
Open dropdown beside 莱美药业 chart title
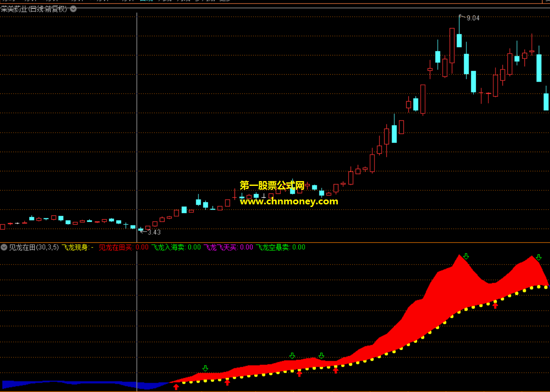coord(73,8)
